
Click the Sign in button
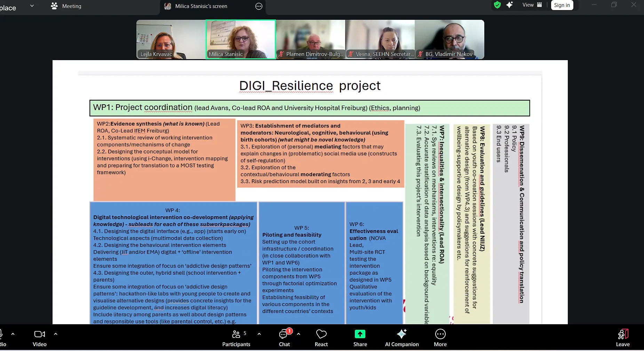[562, 5]
